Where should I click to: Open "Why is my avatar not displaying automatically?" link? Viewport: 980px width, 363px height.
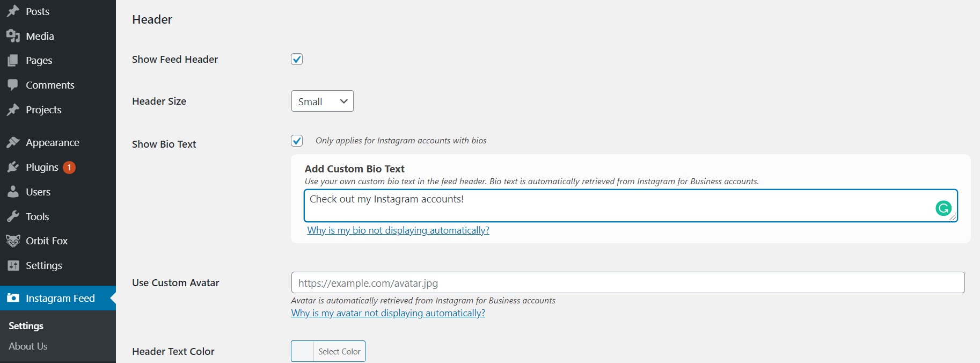click(x=387, y=313)
